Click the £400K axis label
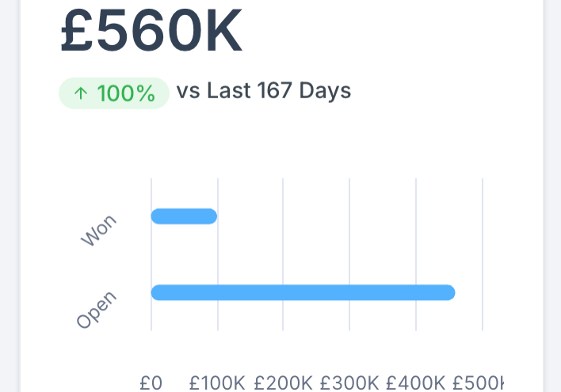The image size is (561, 392). [x=416, y=383]
